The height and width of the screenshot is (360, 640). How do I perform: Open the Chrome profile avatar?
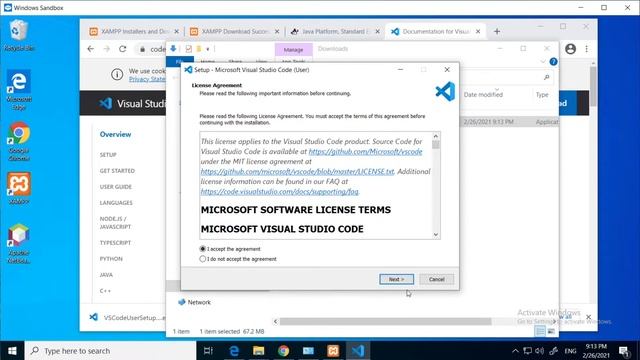(x=570, y=49)
